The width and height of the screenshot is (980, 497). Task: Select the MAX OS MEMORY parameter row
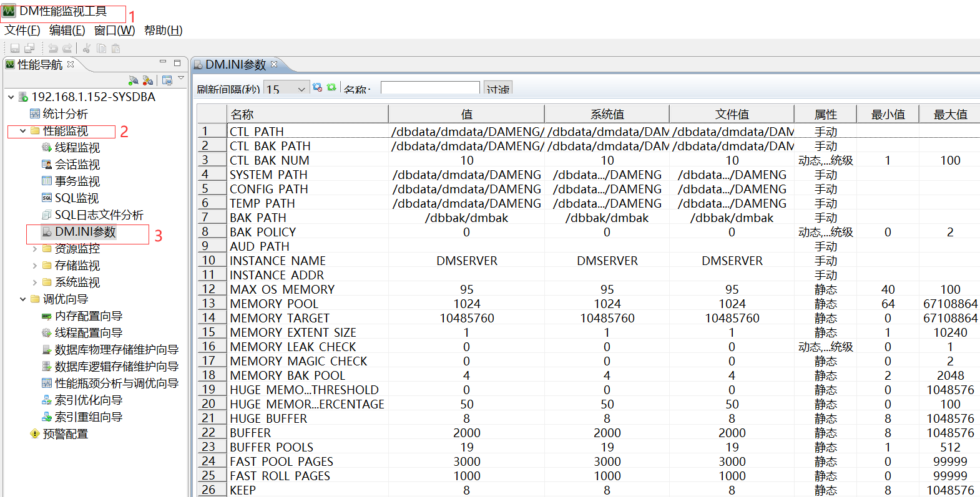click(588, 289)
